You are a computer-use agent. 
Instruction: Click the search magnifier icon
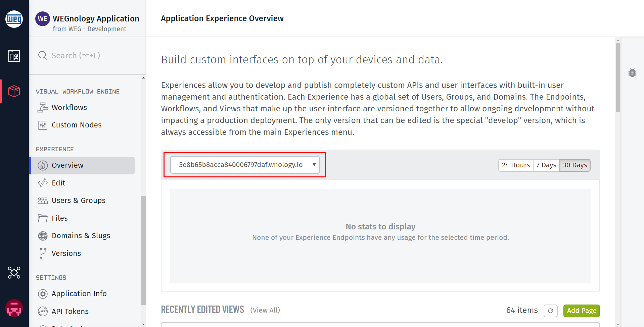click(43, 55)
